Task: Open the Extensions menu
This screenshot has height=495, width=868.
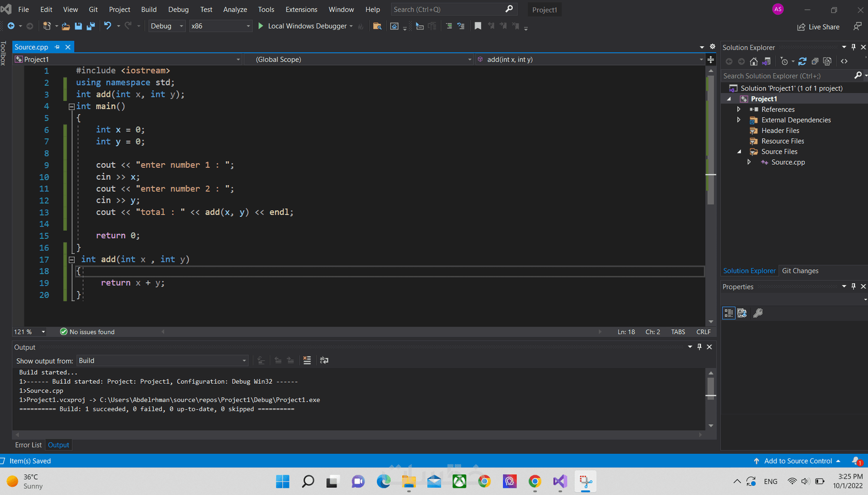Action: [x=301, y=9]
